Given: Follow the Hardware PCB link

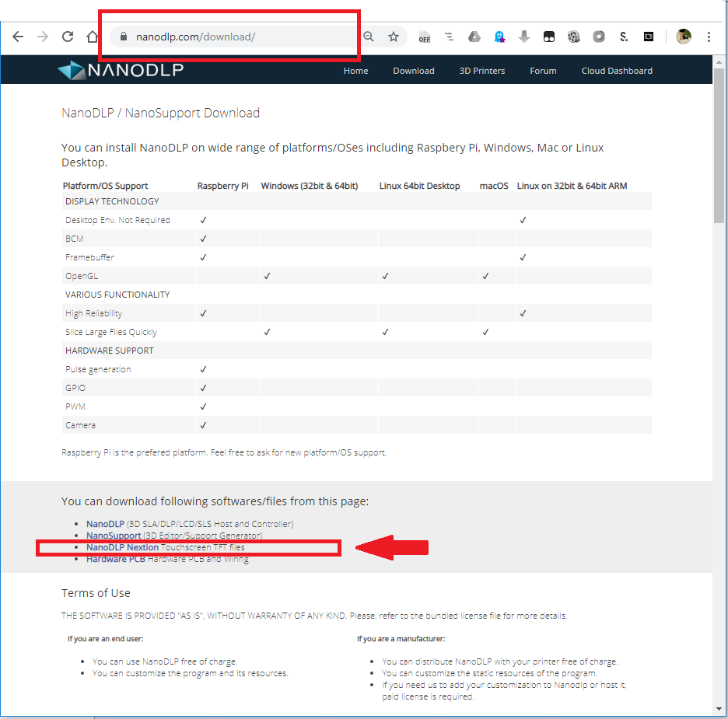Looking at the screenshot, I should point(116,559).
